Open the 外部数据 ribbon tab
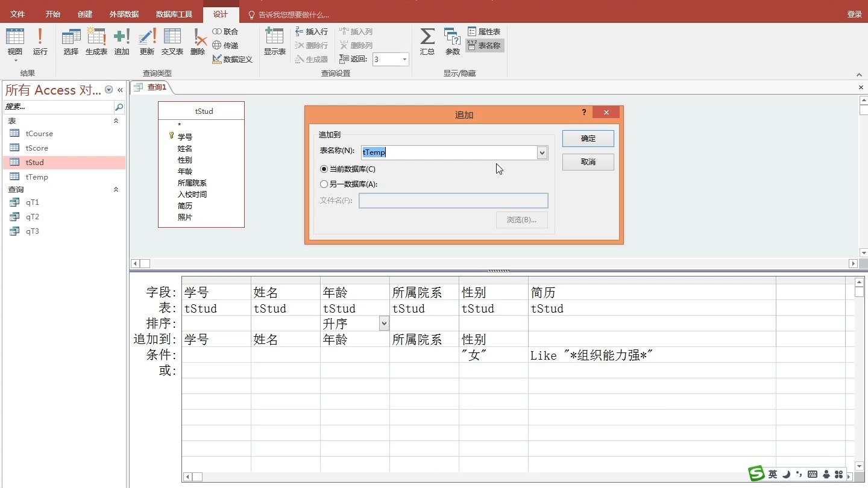The height and width of the screenshot is (488, 868). click(124, 14)
